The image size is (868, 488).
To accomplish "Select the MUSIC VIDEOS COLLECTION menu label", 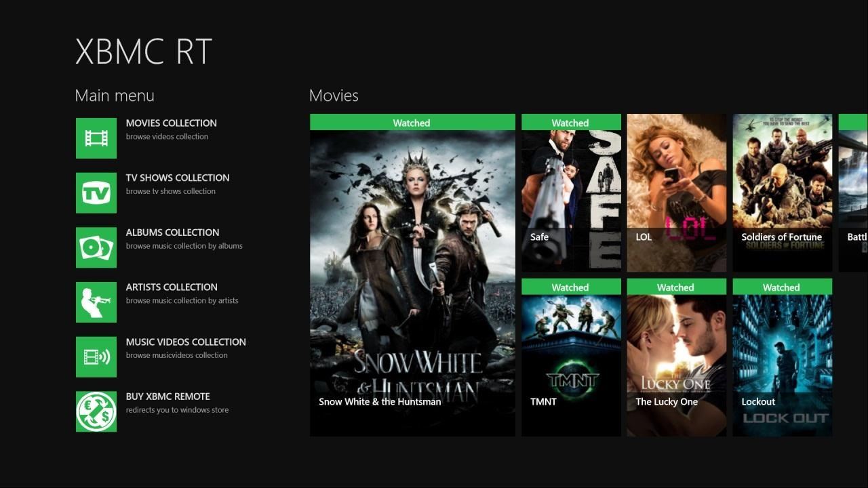I will point(186,342).
